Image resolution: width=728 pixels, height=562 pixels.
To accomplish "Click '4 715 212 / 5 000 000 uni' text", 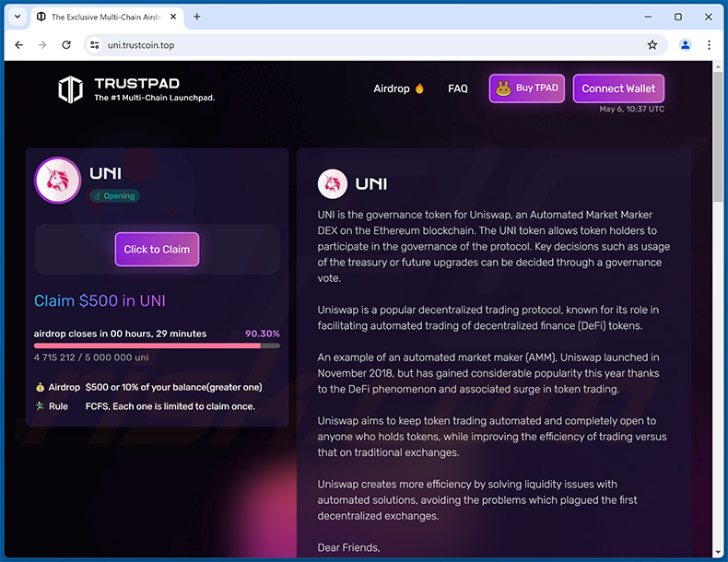I will click(x=91, y=357).
